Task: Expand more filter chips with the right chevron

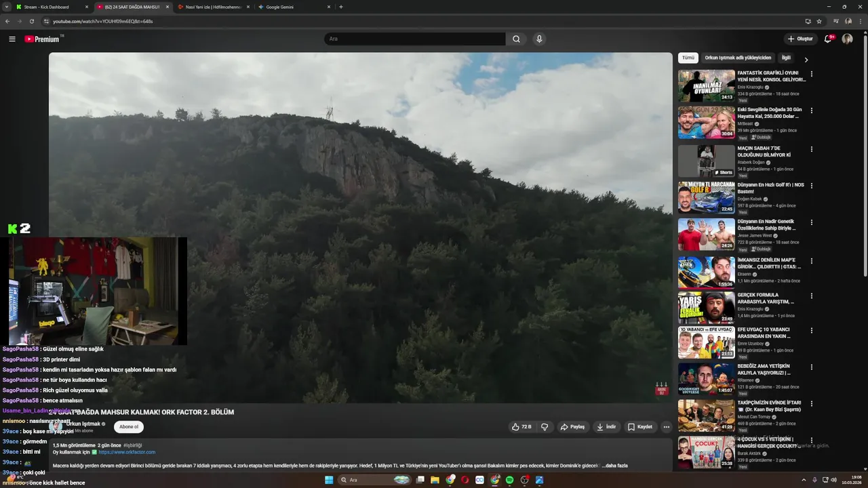Action: pyautogui.click(x=806, y=60)
